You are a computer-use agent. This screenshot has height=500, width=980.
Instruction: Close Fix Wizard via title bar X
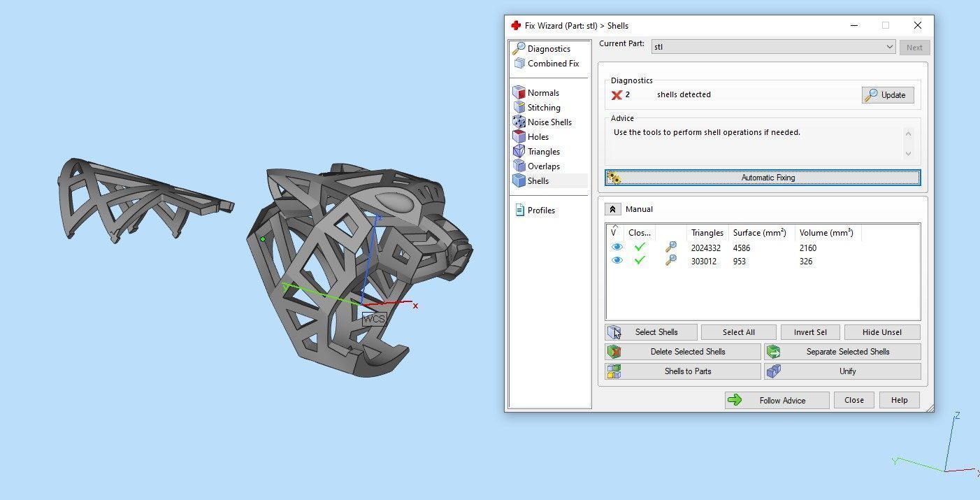[918, 26]
